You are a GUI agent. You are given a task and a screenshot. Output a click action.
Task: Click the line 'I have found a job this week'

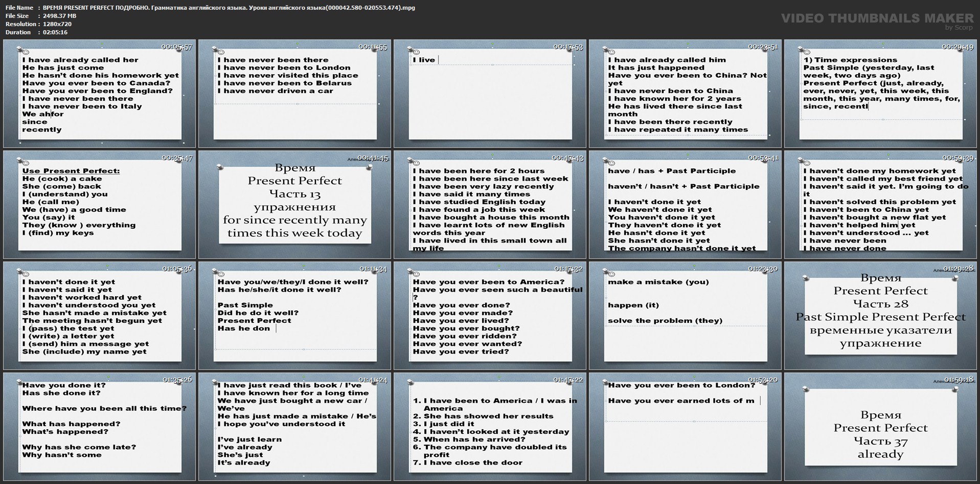479,210
